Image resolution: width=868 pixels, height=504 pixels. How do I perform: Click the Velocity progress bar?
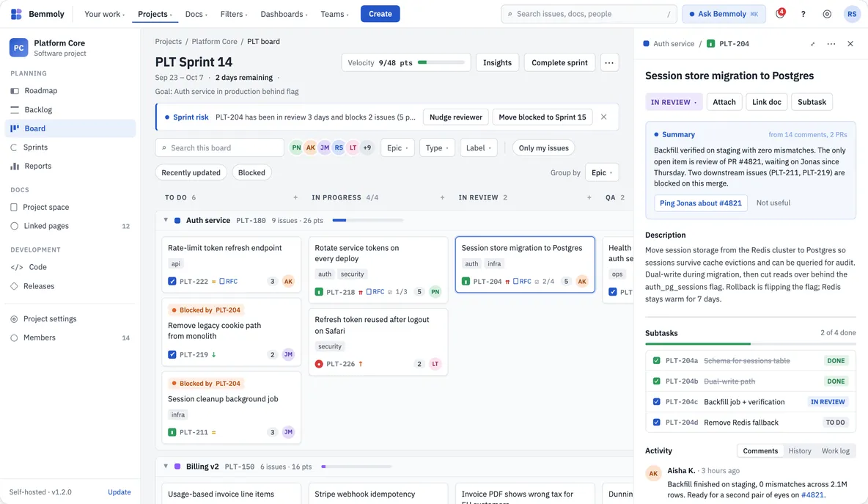pos(441,62)
